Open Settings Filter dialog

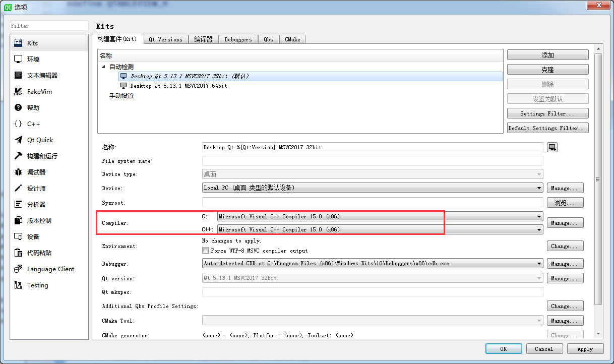coord(548,113)
